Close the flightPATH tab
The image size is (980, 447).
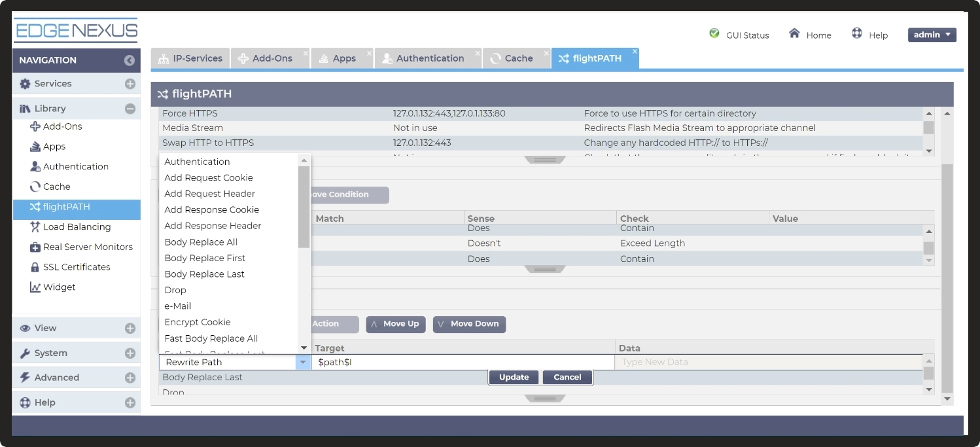(635, 52)
